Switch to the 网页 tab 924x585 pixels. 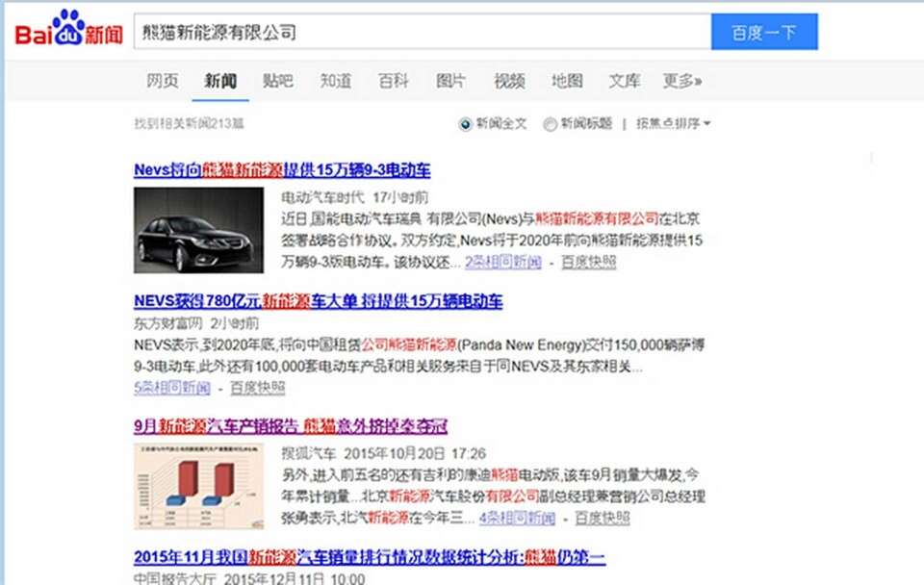[x=162, y=81]
